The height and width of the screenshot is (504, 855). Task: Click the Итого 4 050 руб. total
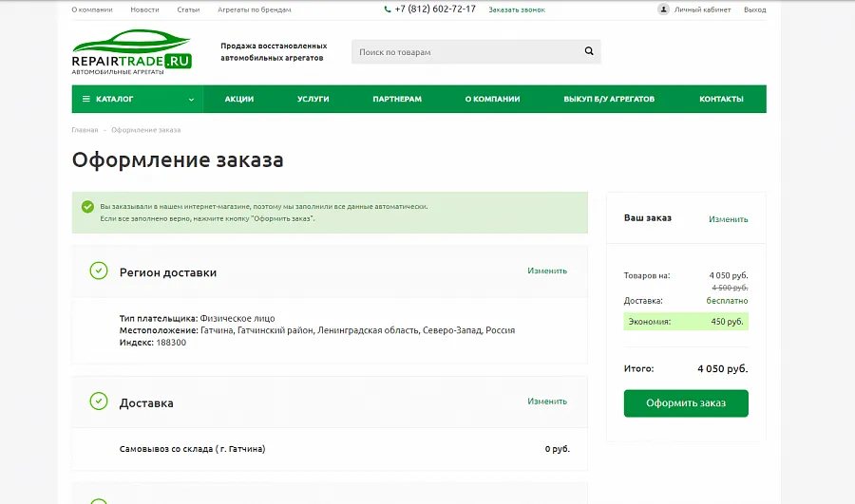[x=686, y=369]
